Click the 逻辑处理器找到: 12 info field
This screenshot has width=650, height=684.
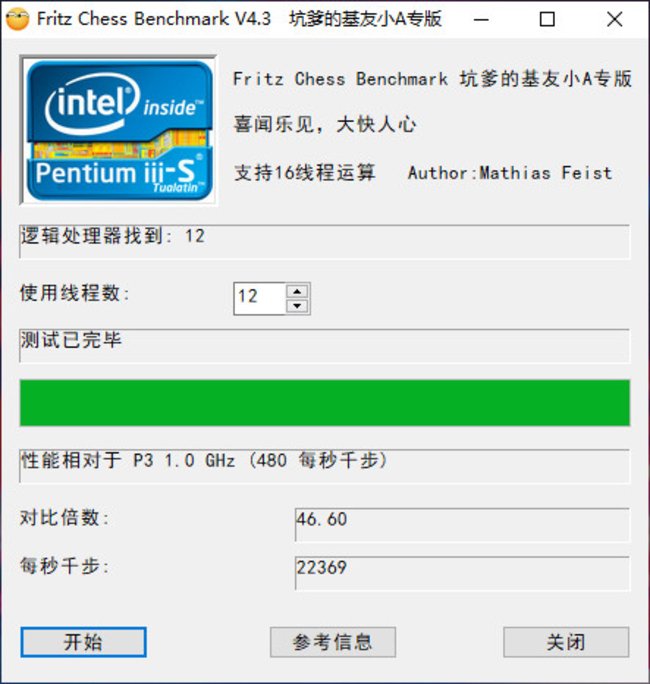[x=325, y=241]
